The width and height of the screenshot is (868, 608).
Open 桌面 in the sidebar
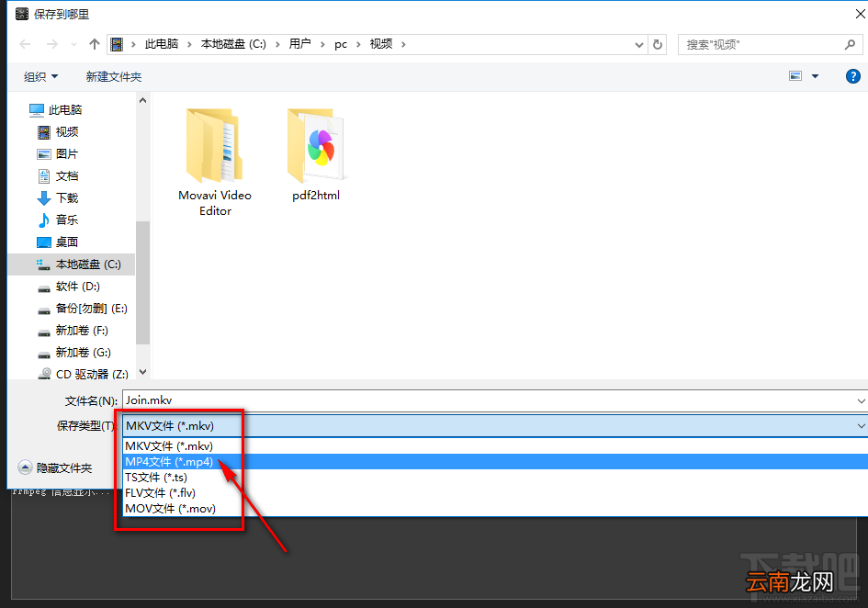tap(58, 242)
